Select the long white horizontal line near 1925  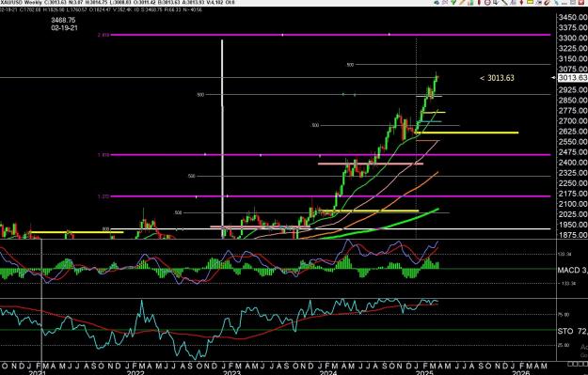(330, 229)
